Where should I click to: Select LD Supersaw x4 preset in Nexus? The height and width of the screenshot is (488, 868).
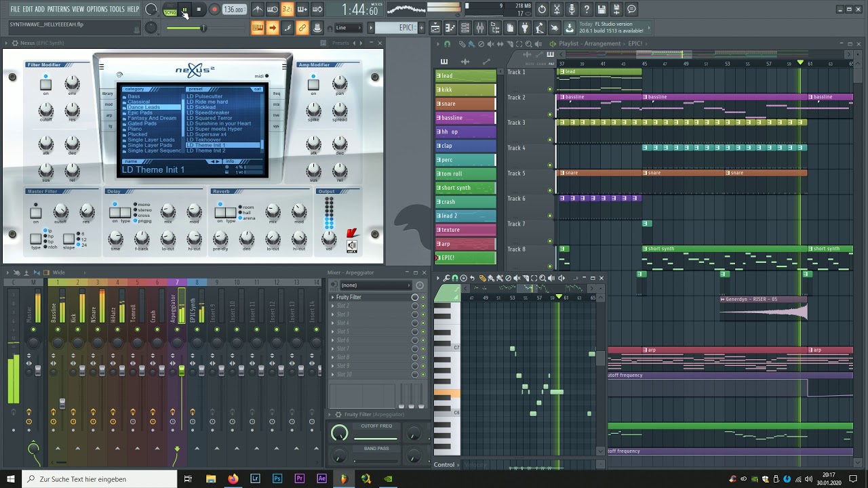[207, 134]
